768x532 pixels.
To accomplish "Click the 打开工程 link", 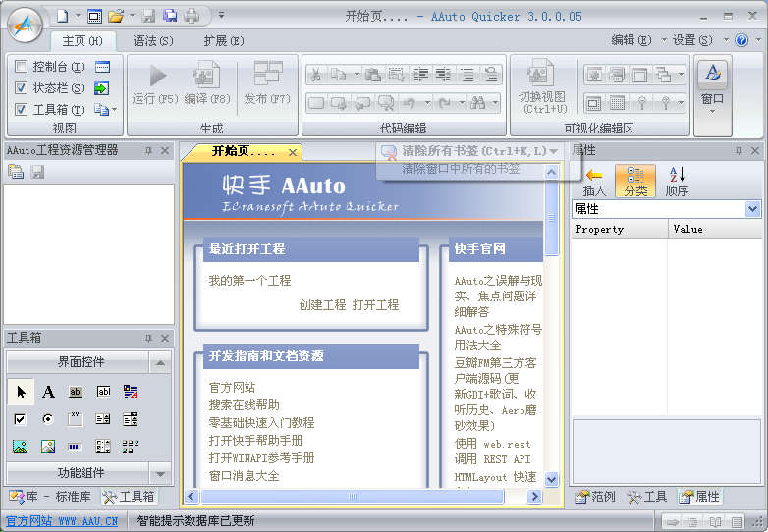I will (x=375, y=305).
